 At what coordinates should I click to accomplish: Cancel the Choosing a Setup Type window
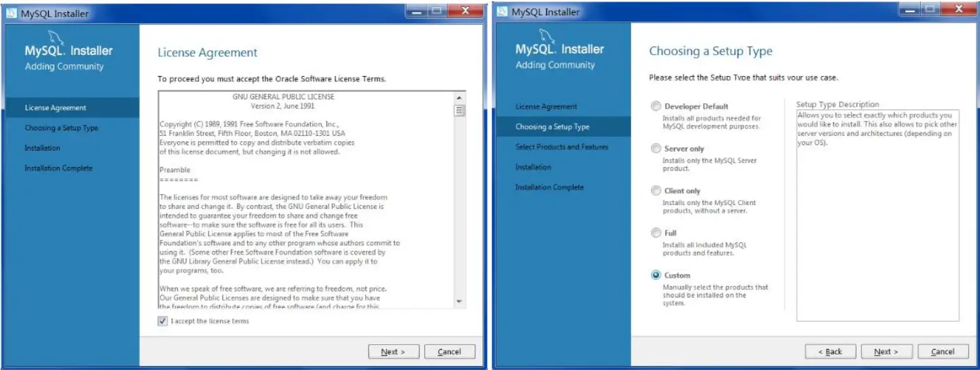point(943,352)
